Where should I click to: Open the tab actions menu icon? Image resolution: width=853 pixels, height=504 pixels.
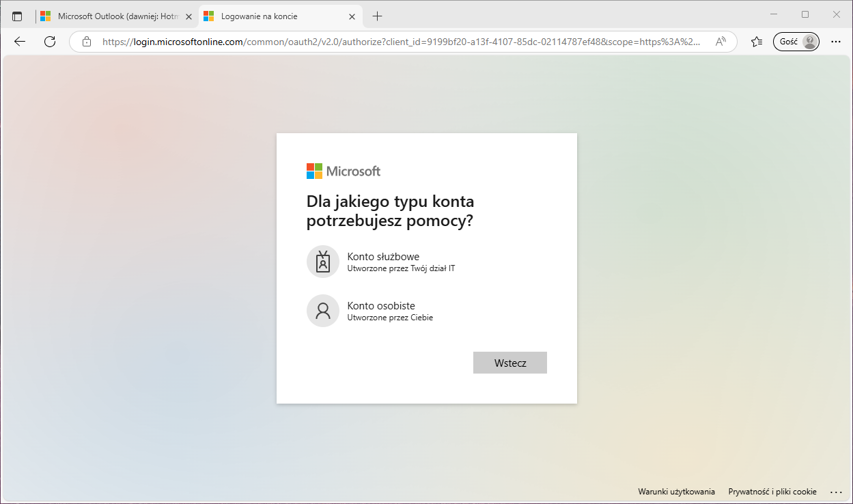(17, 16)
